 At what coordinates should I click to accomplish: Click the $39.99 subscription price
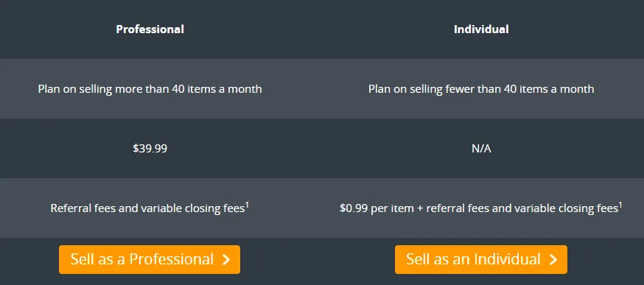tap(150, 148)
